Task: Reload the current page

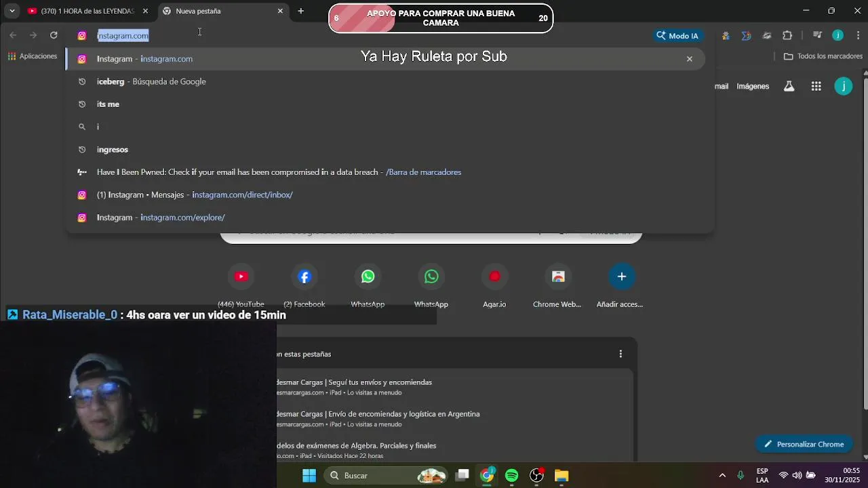Action: (x=54, y=35)
